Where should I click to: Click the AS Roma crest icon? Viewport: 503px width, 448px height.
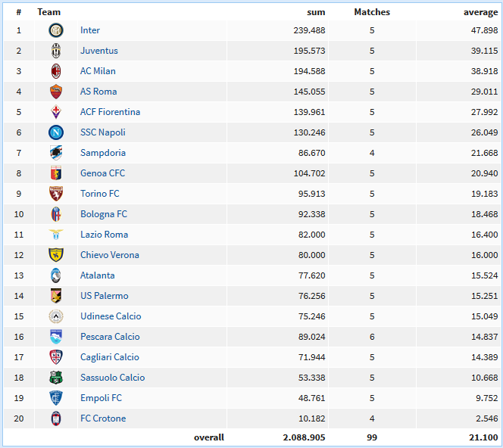click(x=56, y=92)
